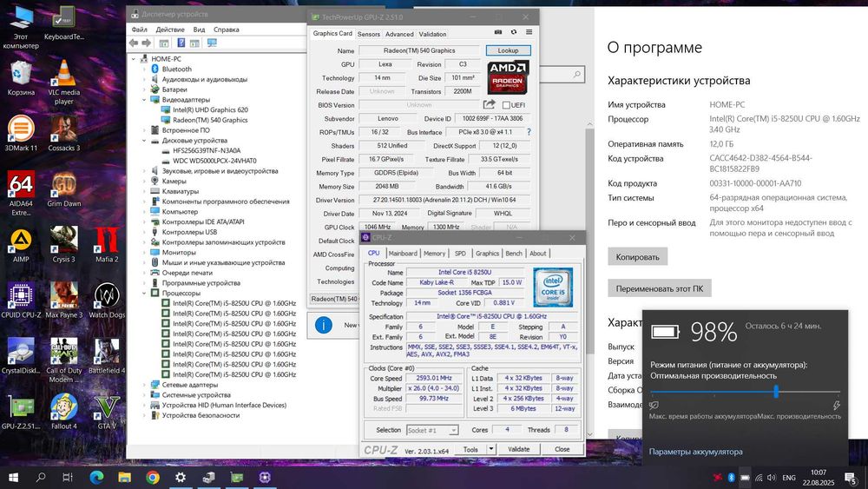Open the GPU selection dropdown at GPU-Z bottom

[334, 299]
